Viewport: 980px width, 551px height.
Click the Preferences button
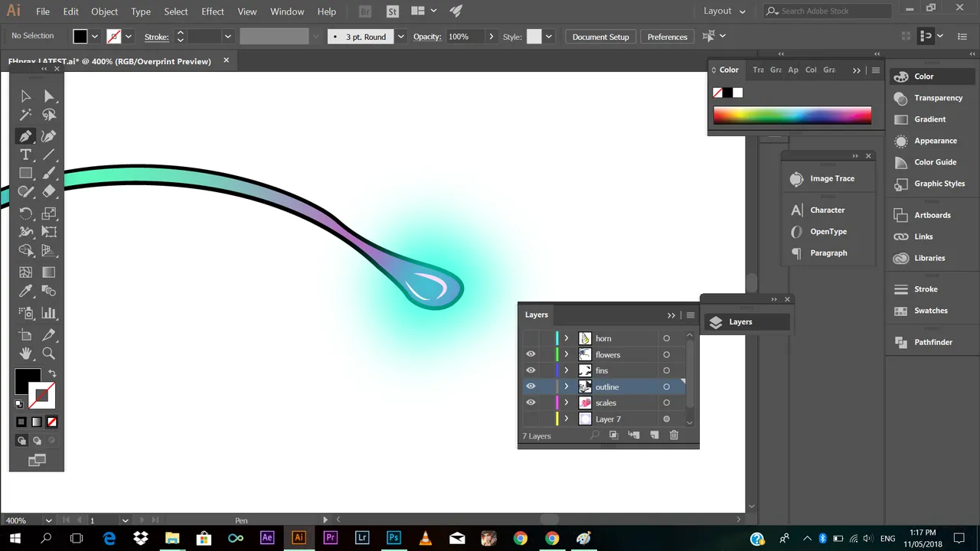[x=667, y=37]
